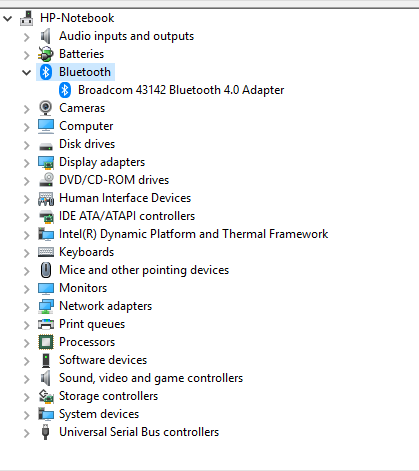Collapse the Bluetooth category
The height and width of the screenshot is (471, 419).
[x=27, y=72]
